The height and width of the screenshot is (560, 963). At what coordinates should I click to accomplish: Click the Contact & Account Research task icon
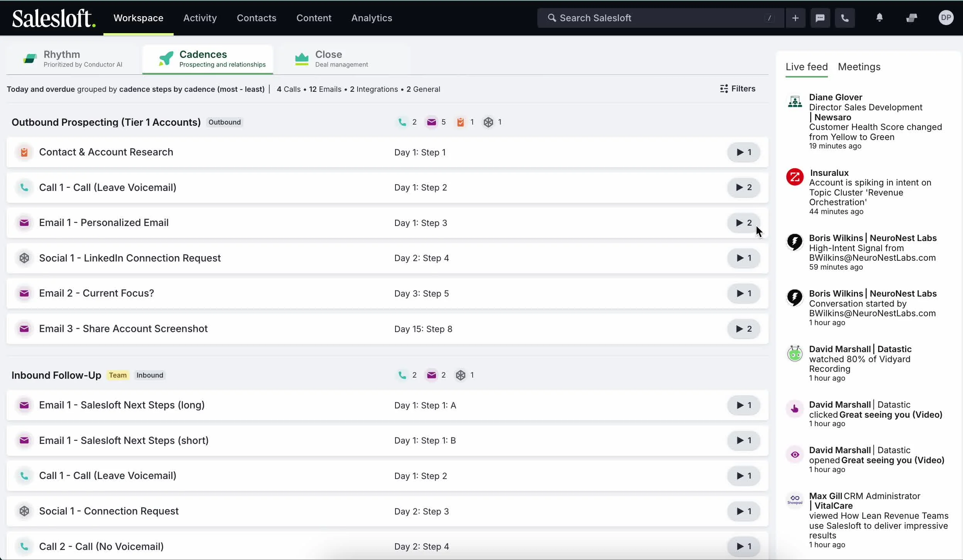[x=24, y=152]
